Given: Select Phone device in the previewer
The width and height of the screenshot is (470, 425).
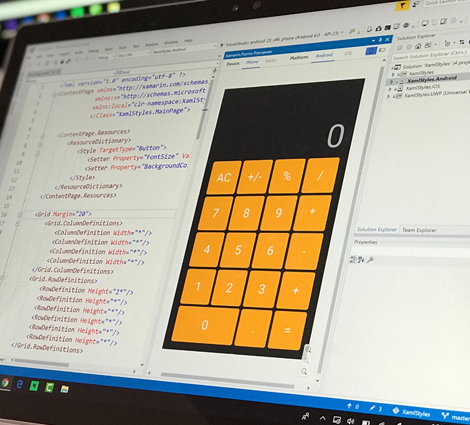Looking at the screenshot, I should 252,62.
